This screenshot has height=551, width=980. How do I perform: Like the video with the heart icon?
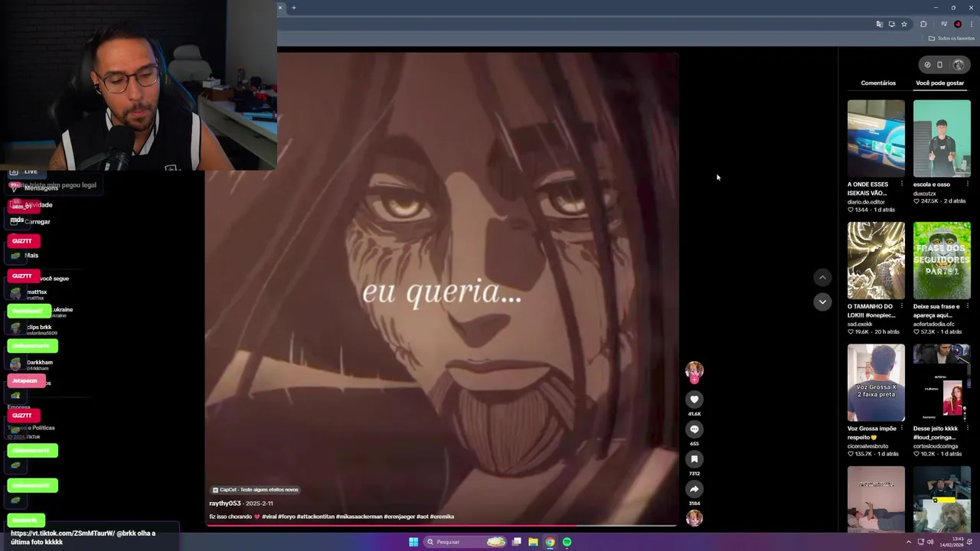point(694,399)
